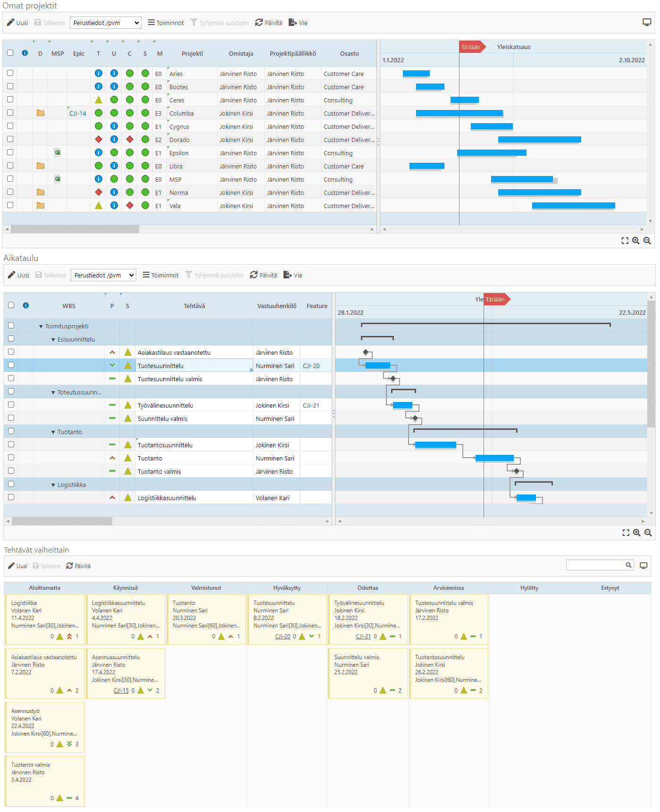Fit the schedule Gantt to screen

pyautogui.click(x=626, y=533)
